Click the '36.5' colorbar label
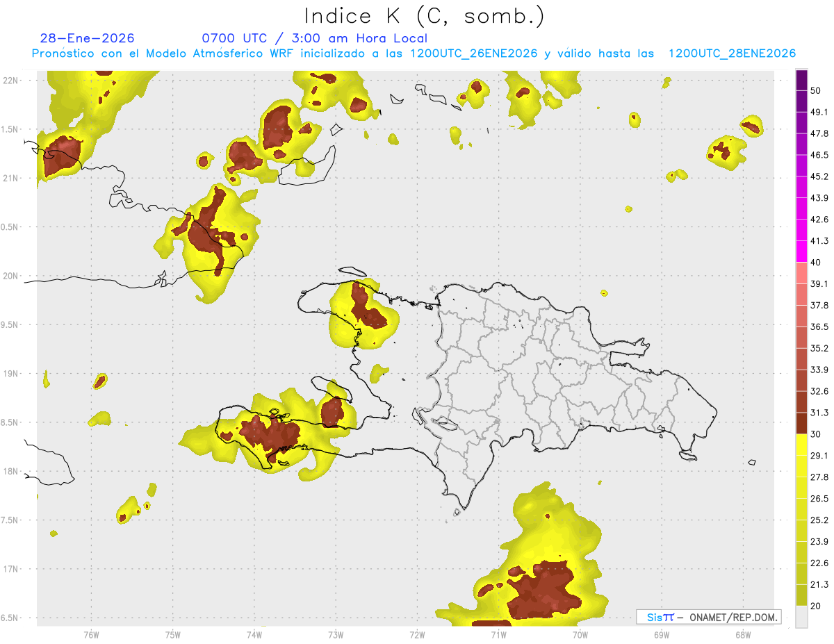Image resolution: width=834 pixels, height=644 pixels. click(819, 327)
